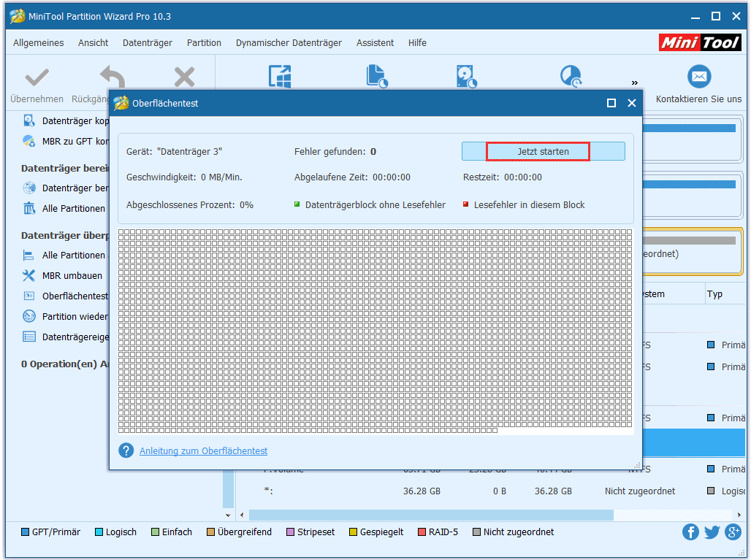Click Gespiegelt legend color swatch
Image resolution: width=751 pixels, height=560 pixels.
click(353, 532)
